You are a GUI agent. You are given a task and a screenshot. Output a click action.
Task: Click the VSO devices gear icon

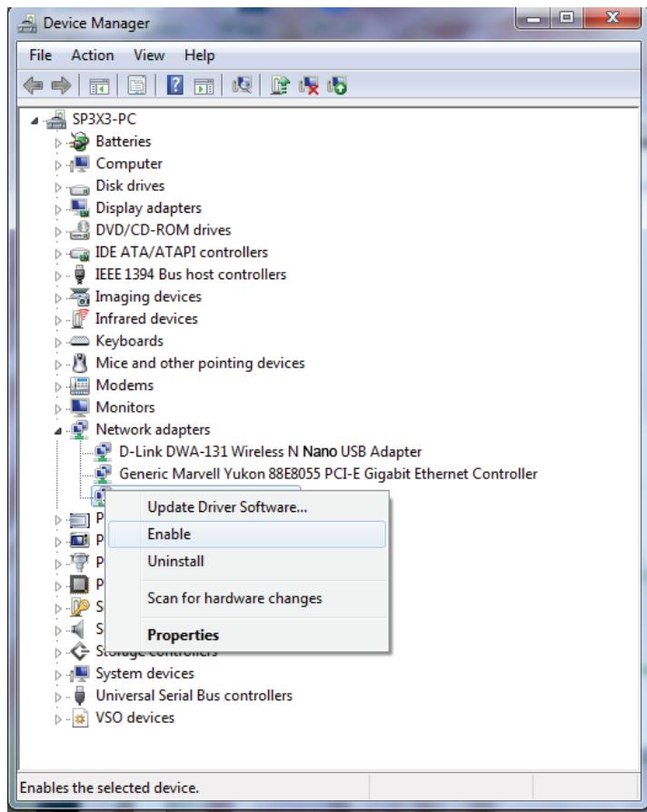80,718
